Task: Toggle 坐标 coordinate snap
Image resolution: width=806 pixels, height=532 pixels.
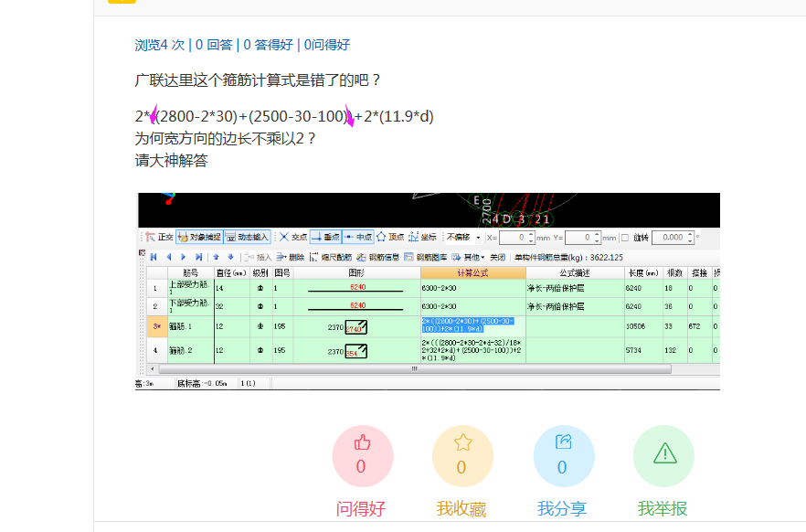Action: coord(422,237)
